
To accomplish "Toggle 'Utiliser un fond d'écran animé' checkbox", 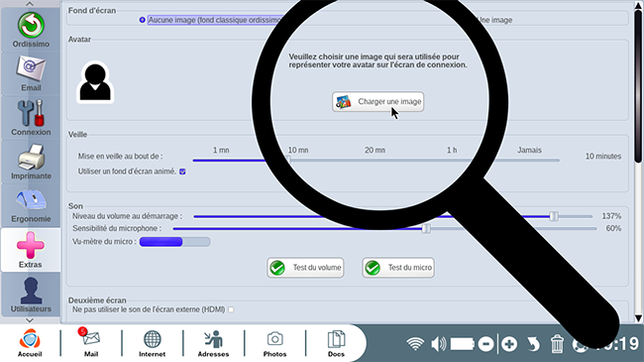I will pos(182,172).
